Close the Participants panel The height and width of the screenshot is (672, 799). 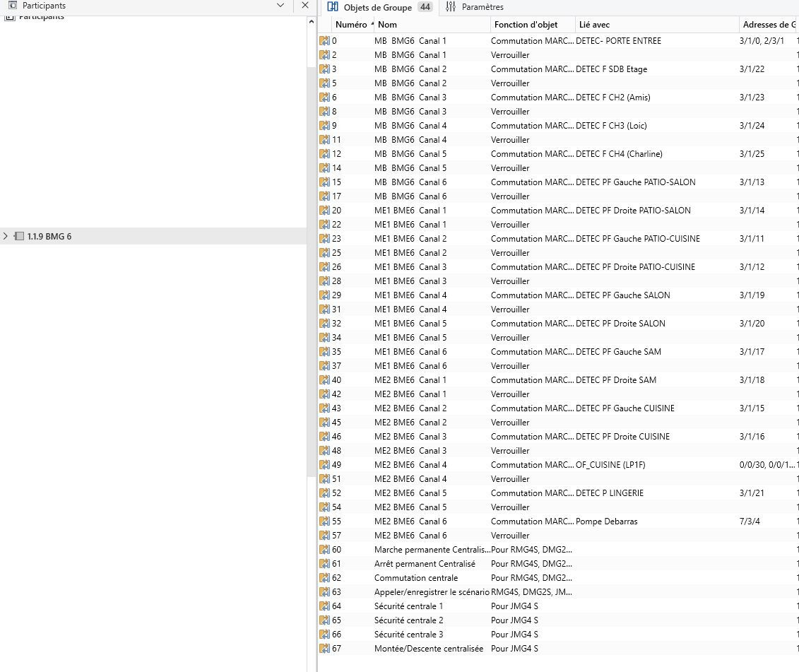304,5
